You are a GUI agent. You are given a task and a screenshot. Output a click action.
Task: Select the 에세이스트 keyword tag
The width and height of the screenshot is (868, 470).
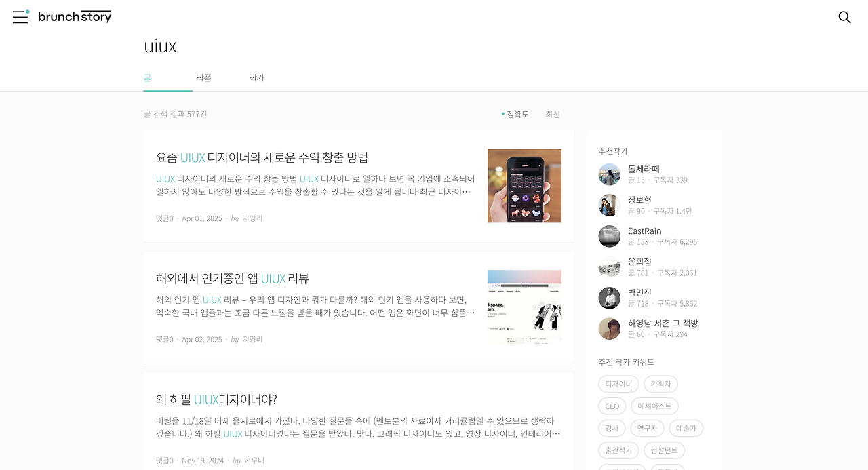pyautogui.click(x=654, y=406)
